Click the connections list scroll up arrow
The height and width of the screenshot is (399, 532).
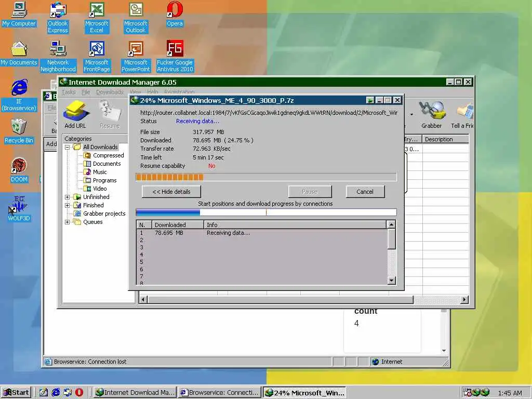pos(391,224)
